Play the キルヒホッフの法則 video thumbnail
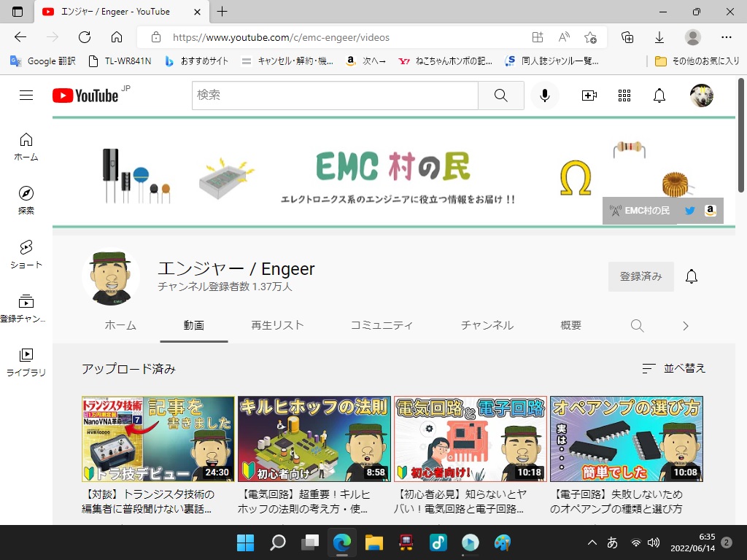Screen dimensions: 747x560 click(x=314, y=438)
